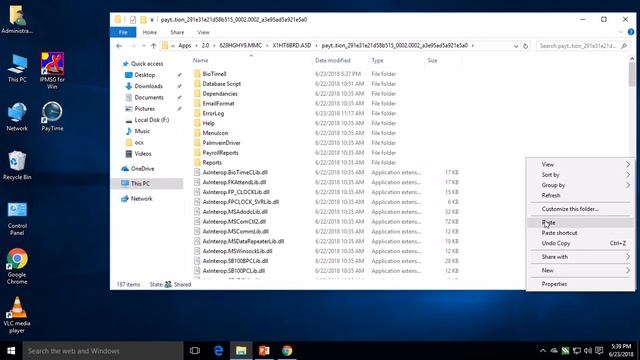Launch Microsoft Edge from the taskbar

pos(218,351)
